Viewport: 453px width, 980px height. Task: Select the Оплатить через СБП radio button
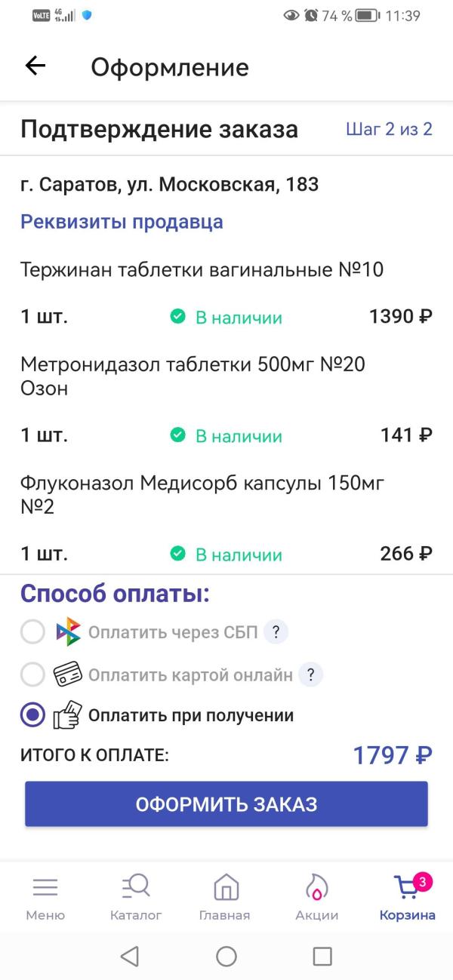click(32, 632)
